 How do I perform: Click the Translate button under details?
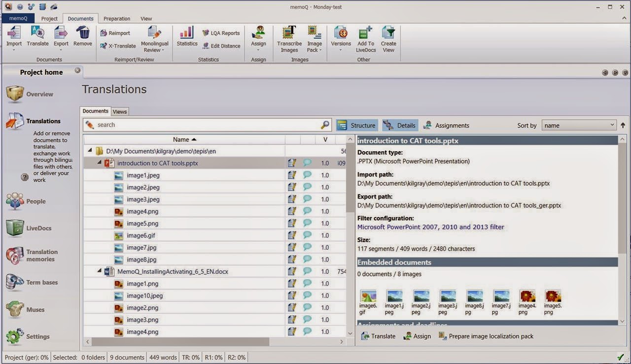pyautogui.click(x=378, y=336)
